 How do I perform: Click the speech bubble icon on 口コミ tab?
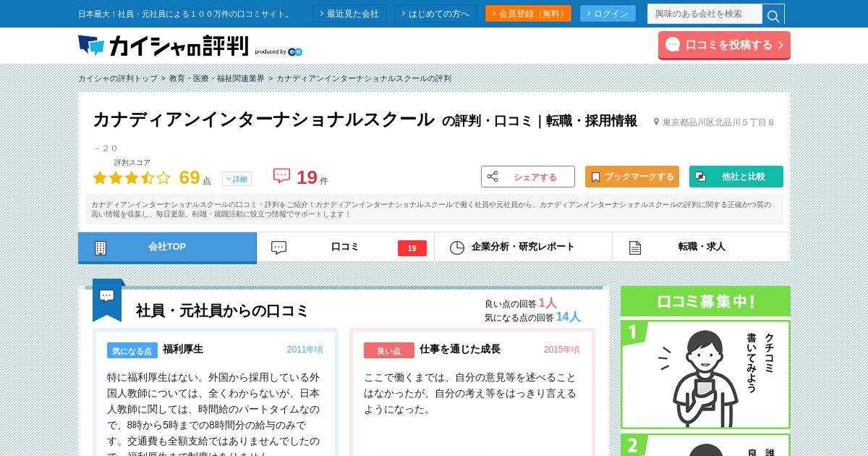pyautogui.click(x=278, y=248)
